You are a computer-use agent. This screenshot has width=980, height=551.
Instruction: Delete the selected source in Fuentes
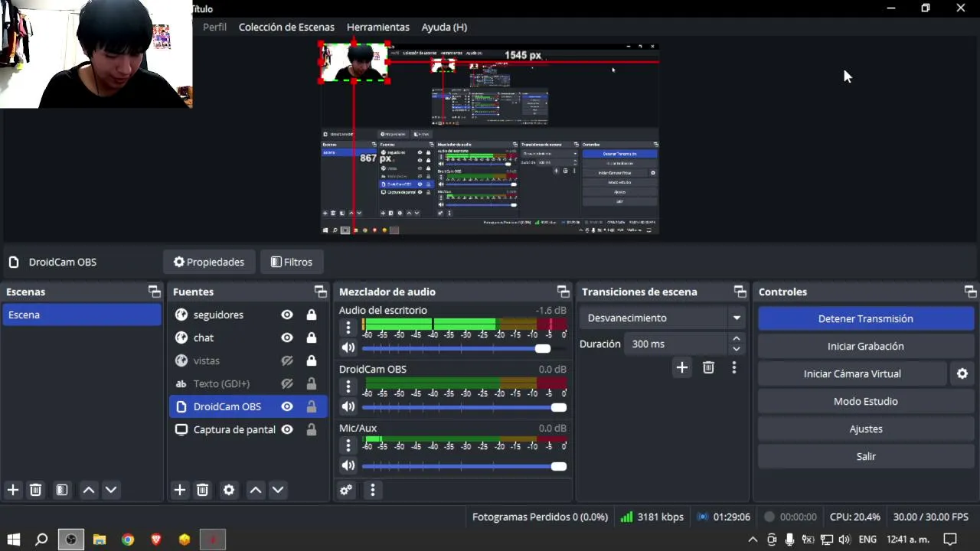pos(202,490)
